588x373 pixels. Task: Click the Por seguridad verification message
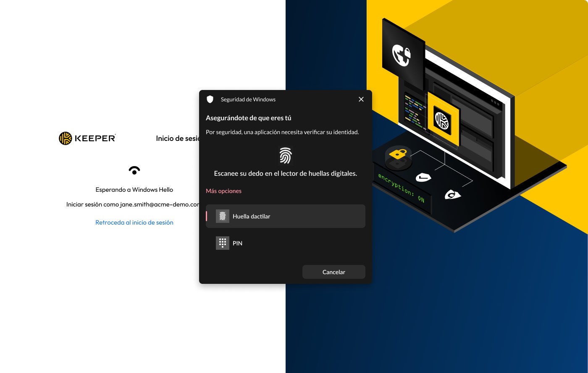point(282,132)
